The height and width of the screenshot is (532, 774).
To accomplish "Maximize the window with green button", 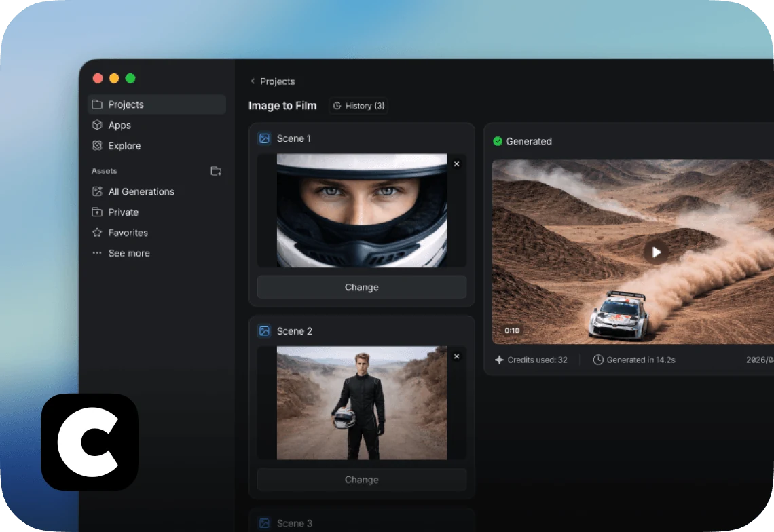I will coord(130,78).
